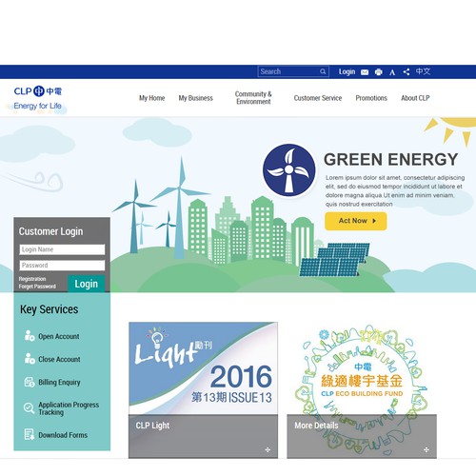Open the Promotions menu
476x476 pixels.
(x=371, y=98)
